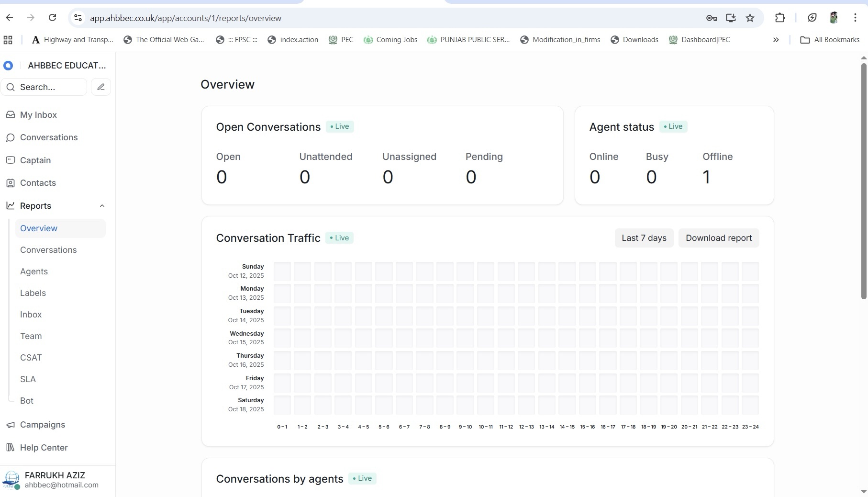Click the page vertical scrollbar

click(x=863, y=182)
